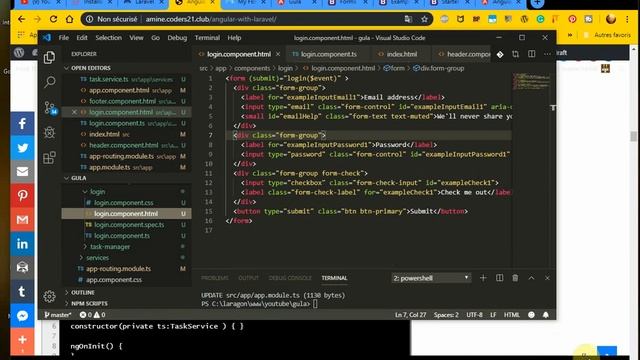Open the Selection menu

(x=109, y=38)
